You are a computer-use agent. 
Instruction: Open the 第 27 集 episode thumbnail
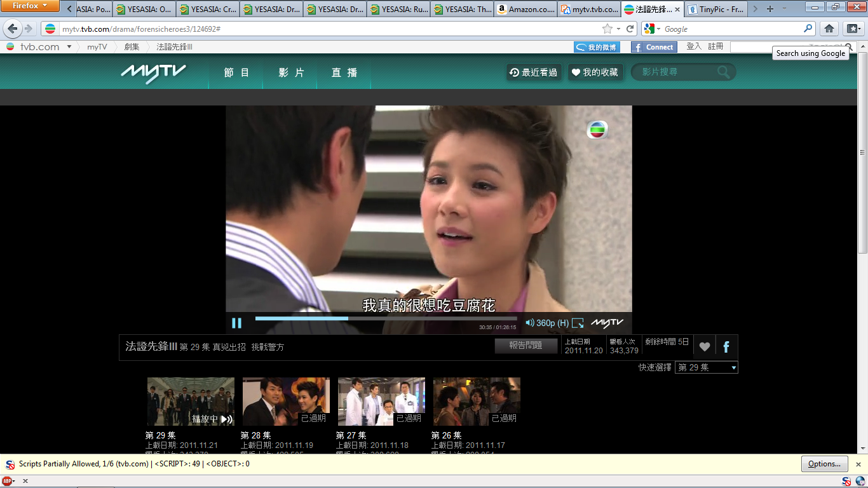[381, 402]
